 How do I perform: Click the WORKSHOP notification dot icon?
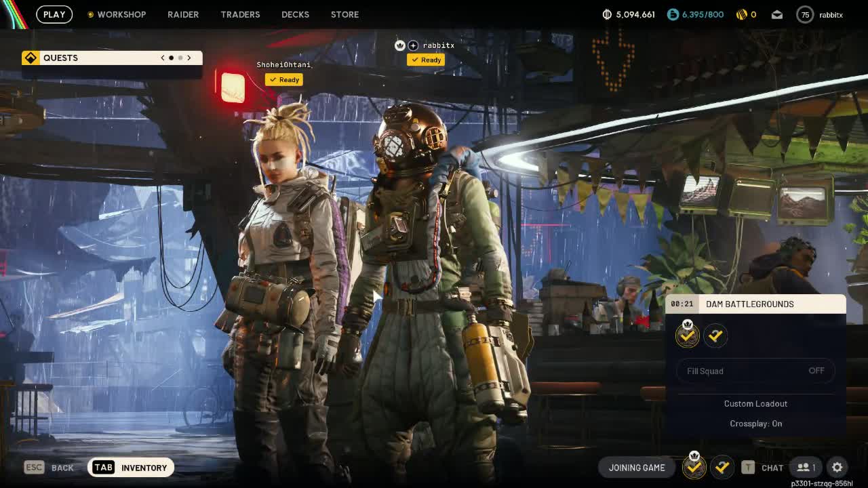pyautogui.click(x=90, y=14)
